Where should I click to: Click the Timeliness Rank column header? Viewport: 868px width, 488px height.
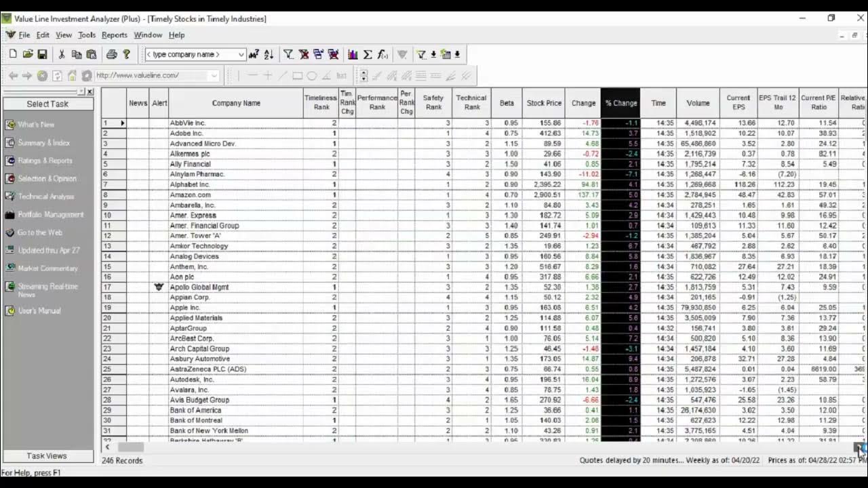coord(320,103)
